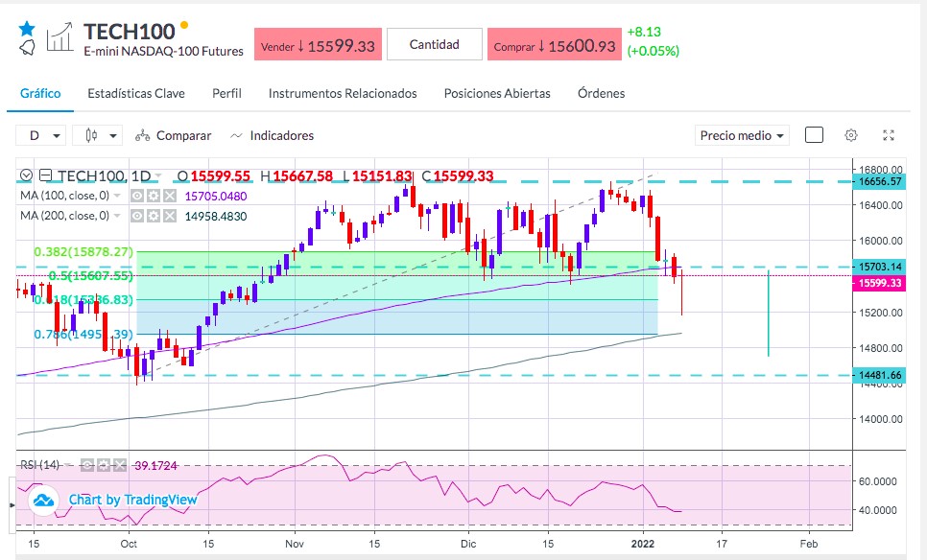Open the Instrumentos Relacionados tab
Viewport: 927px width, 560px height.
point(343,93)
